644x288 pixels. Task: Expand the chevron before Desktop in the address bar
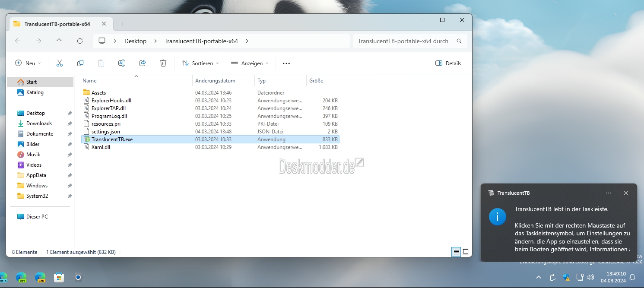(x=115, y=41)
